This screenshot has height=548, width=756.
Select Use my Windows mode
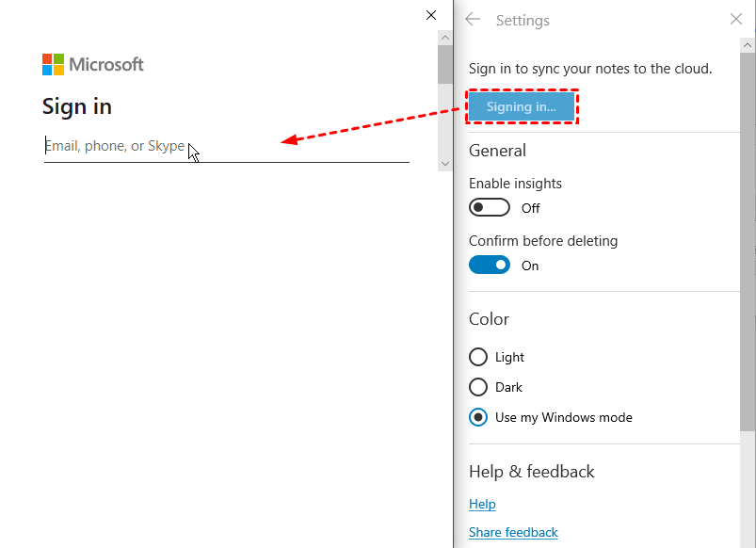(x=478, y=417)
